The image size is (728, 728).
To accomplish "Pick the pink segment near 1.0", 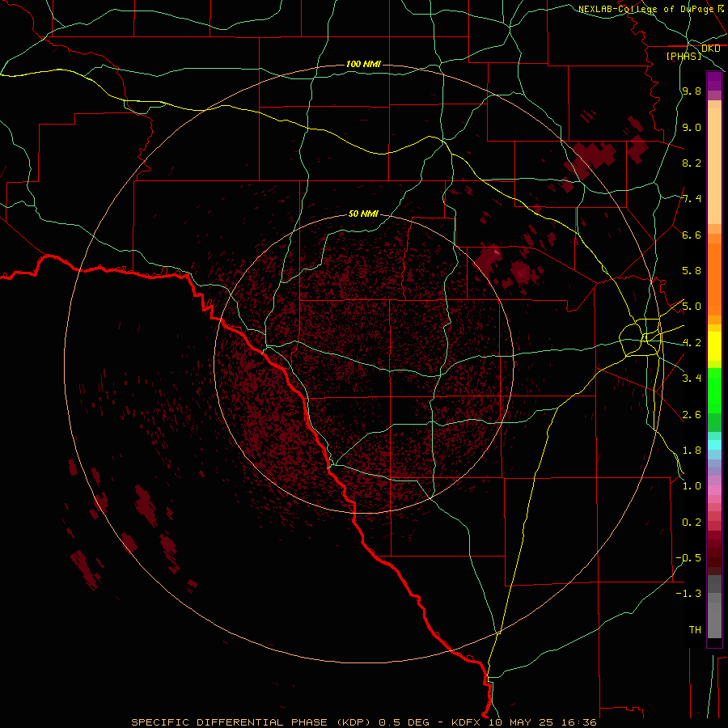I will (714, 490).
